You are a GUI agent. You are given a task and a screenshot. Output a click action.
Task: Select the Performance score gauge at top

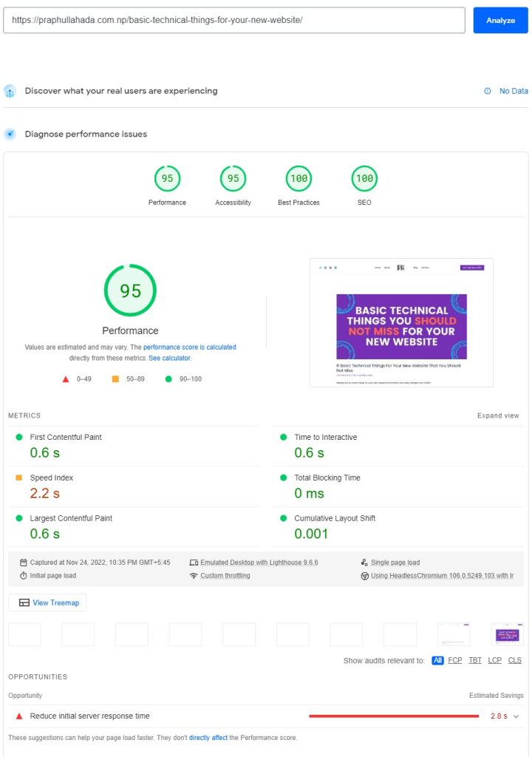coord(167,179)
